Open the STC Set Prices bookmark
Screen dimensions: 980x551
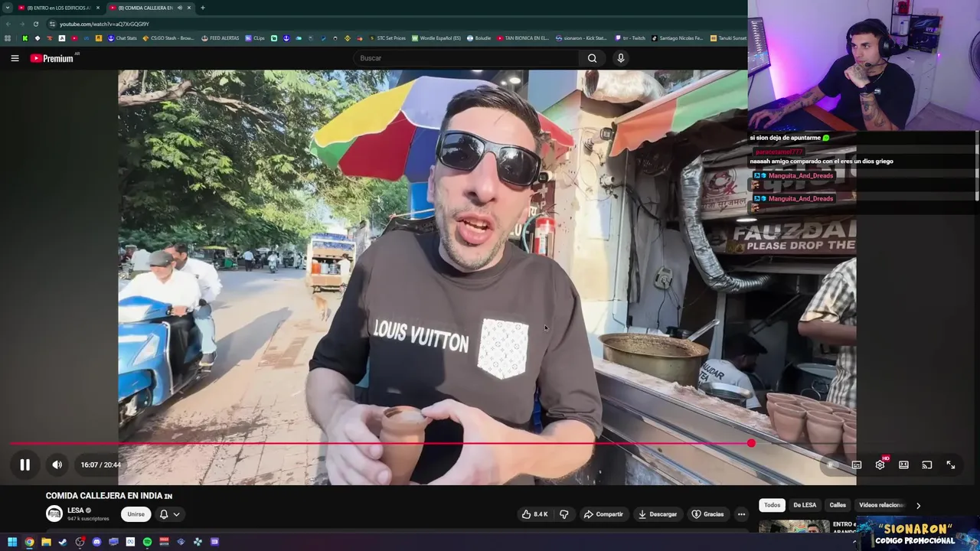tap(387, 37)
